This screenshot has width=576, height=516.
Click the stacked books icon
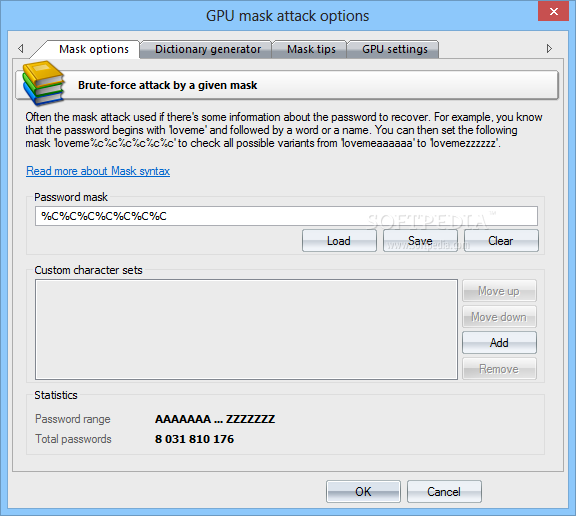tap(43, 84)
